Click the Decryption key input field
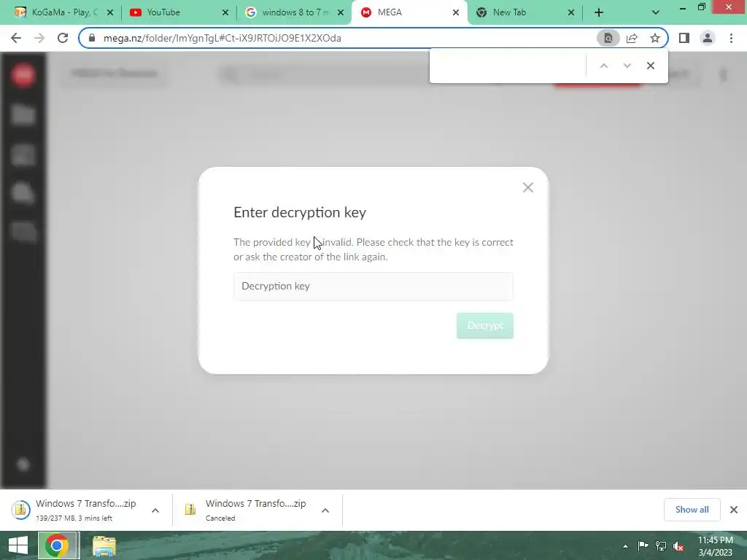This screenshot has width=747, height=560. tap(373, 286)
